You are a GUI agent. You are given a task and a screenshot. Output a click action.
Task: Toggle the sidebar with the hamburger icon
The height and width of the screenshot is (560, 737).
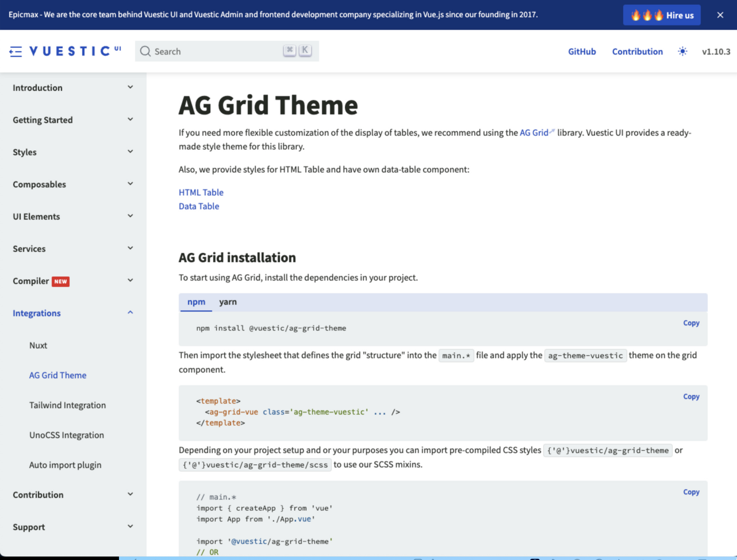click(x=16, y=51)
